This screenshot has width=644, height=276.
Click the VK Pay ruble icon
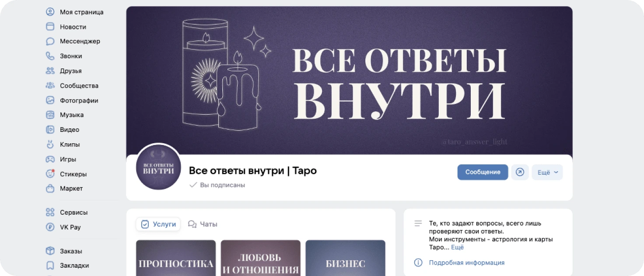coord(50,227)
